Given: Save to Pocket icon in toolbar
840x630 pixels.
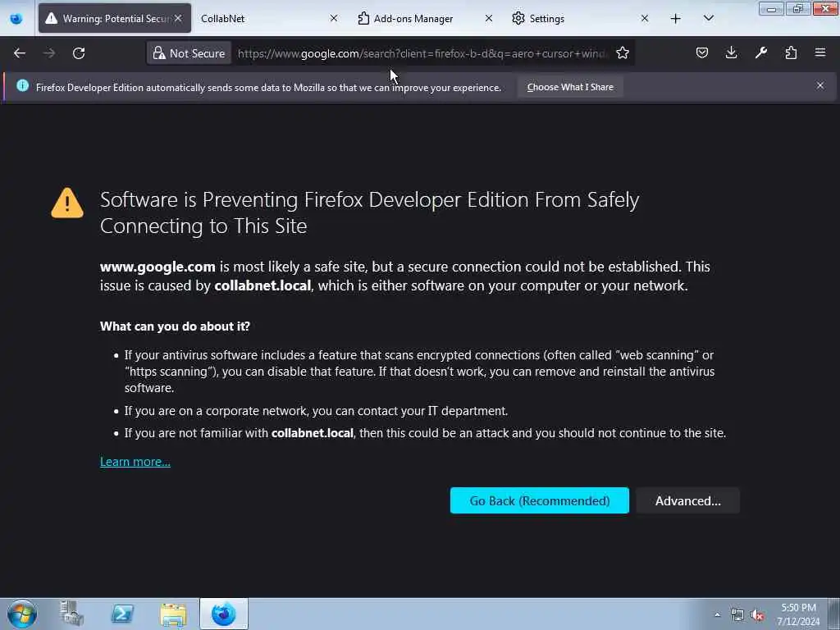Looking at the screenshot, I should tap(702, 53).
